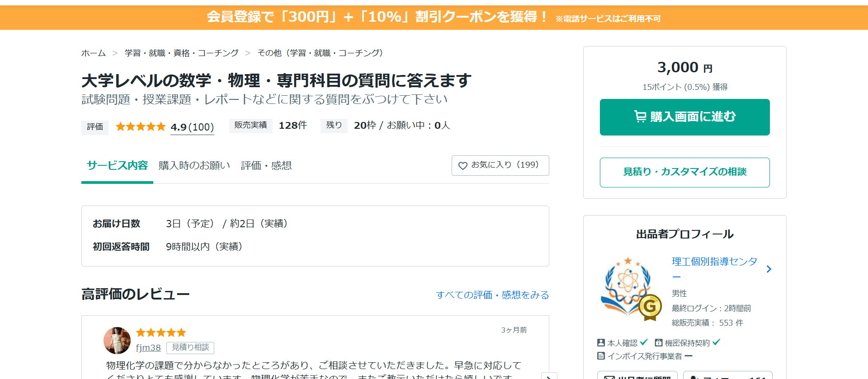Viewport: 868px width, 379px height.
Task: Click the 初回返答時間 row label
Action: [x=121, y=247]
